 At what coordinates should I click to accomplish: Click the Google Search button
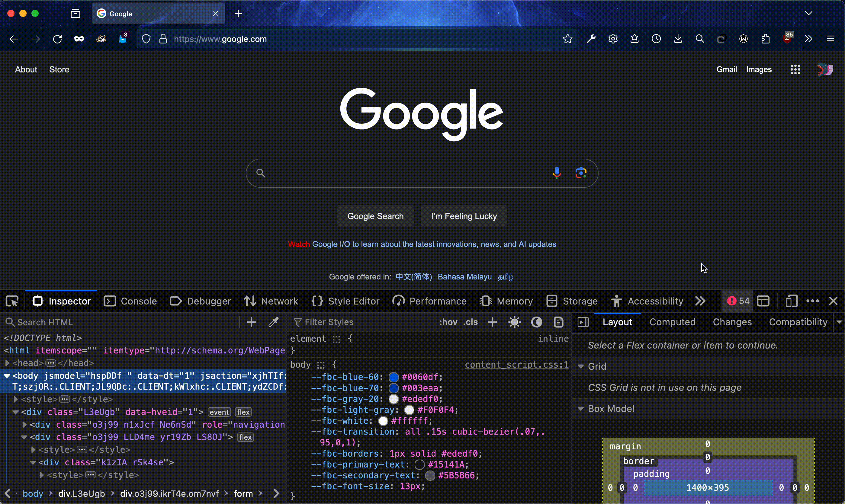(375, 216)
